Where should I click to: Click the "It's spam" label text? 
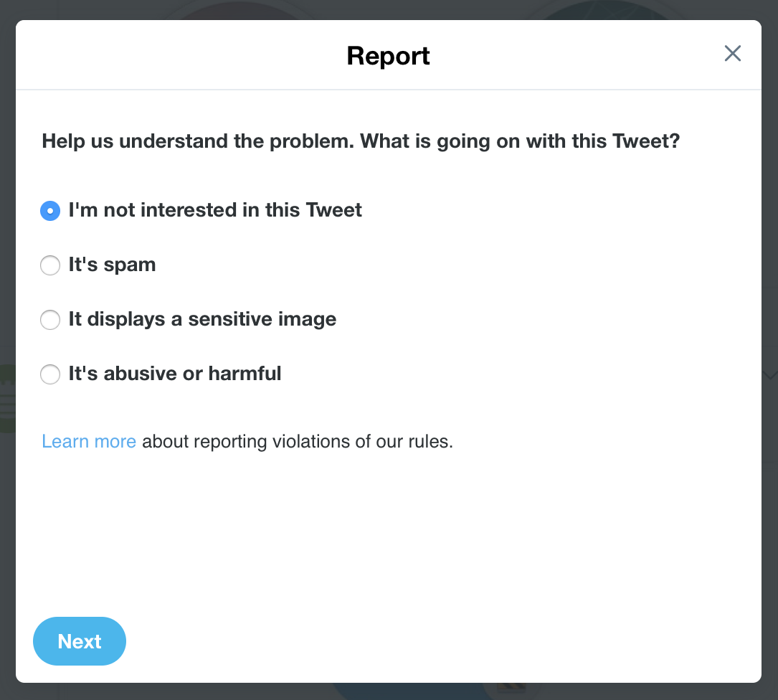(111, 265)
